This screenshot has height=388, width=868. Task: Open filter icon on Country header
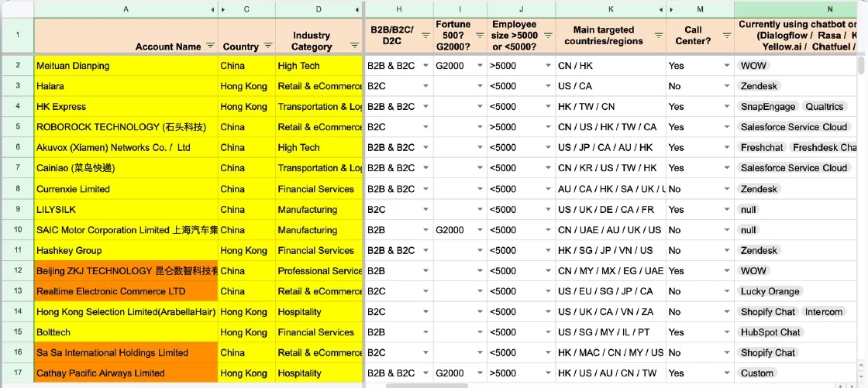(x=268, y=46)
